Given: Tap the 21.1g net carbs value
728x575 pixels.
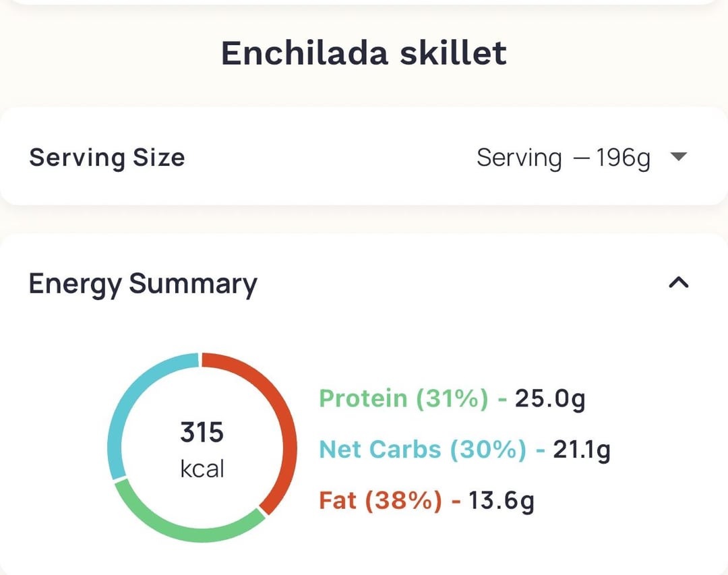Looking at the screenshot, I should point(582,450).
